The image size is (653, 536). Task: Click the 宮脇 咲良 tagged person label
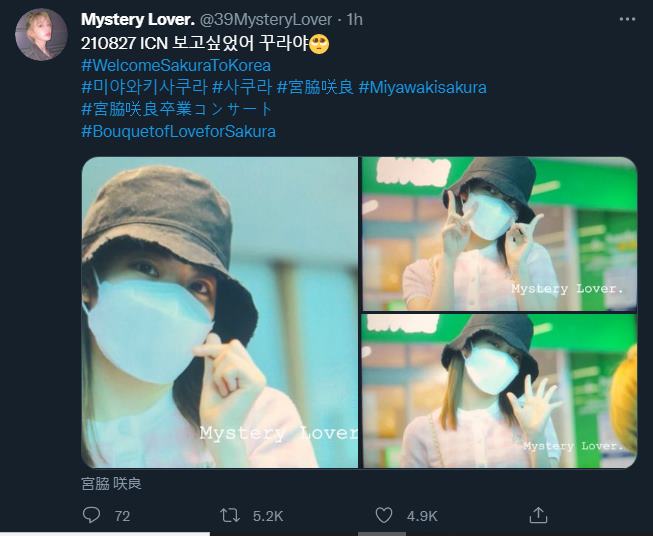pos(112,484)
